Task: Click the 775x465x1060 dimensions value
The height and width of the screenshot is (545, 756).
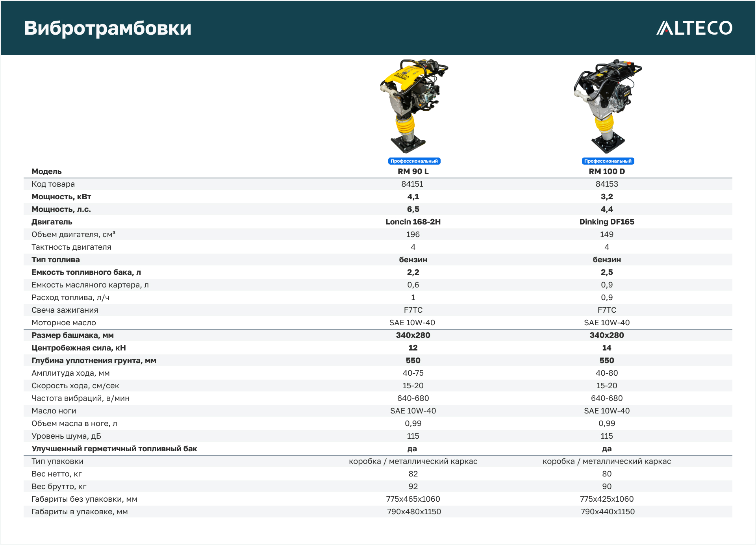Action: click(413, 499)
